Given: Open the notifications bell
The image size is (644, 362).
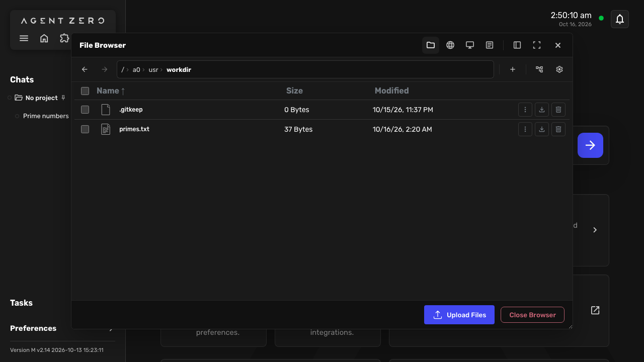Looking at the screenshot, I should (620, 19).
